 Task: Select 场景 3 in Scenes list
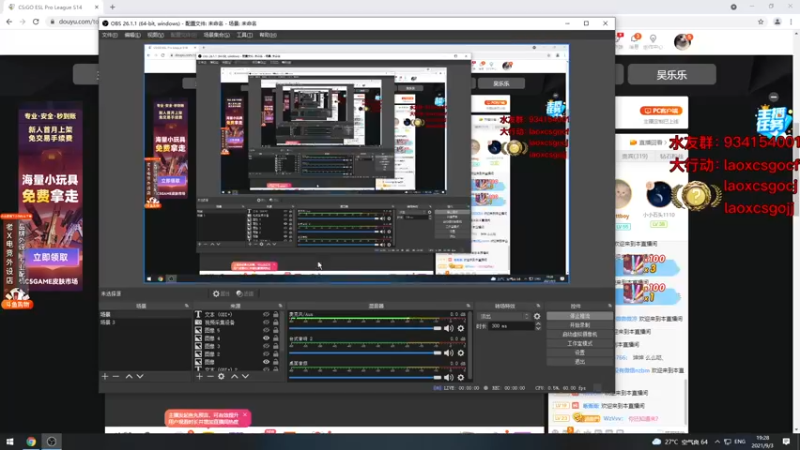click(x=145, y=322)
